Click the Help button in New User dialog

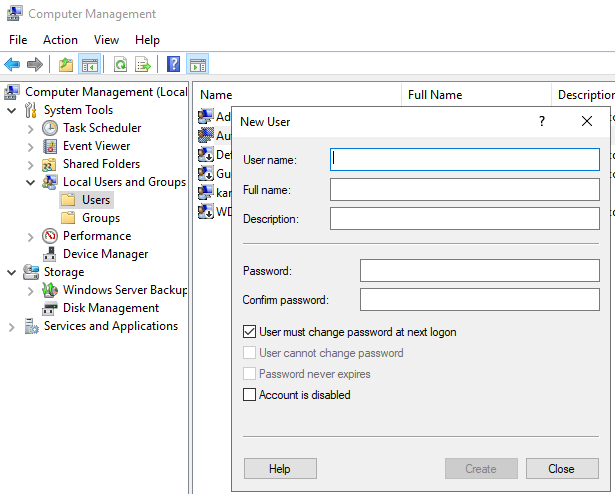(x=280, y=469)
